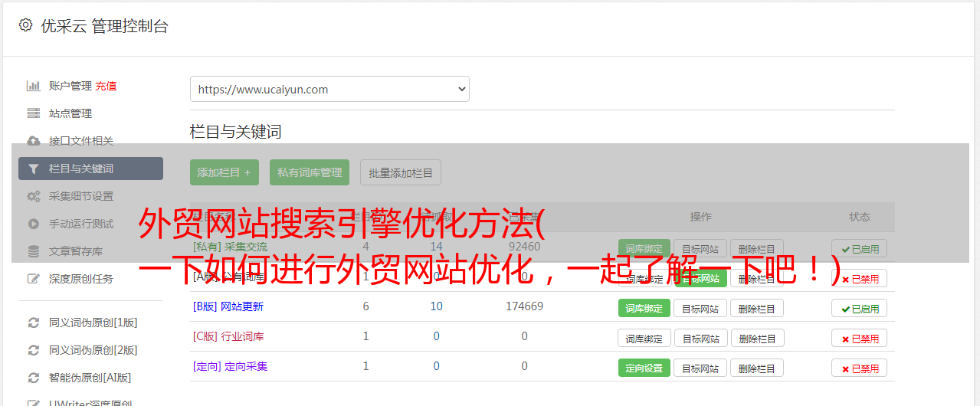Screen dimensions: 980x406
Task: Click the play icon for 手动运行测试
Action: pyautogui.click(x=34, y=224)
